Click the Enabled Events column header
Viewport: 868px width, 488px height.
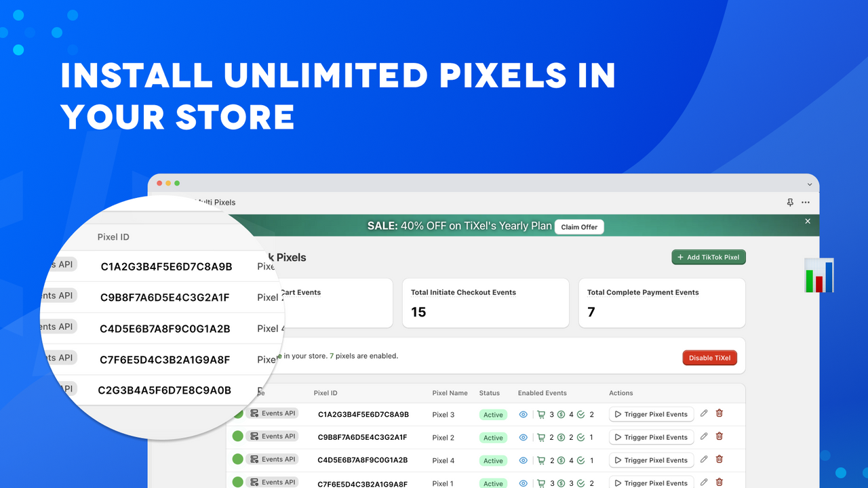click(x=542, y=393)
